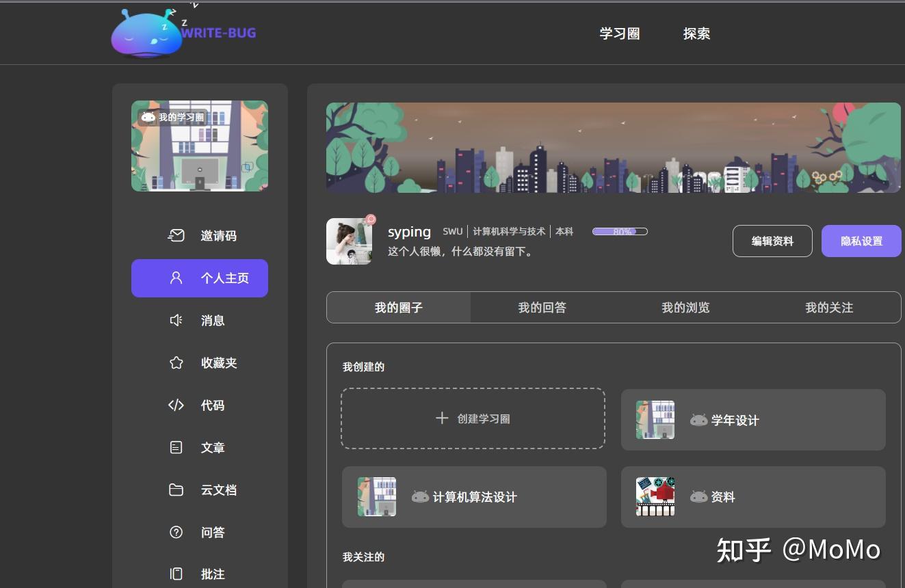Click the 80% progress bar
This screenshot has width=905, height=588.
(x=619, y=231)
